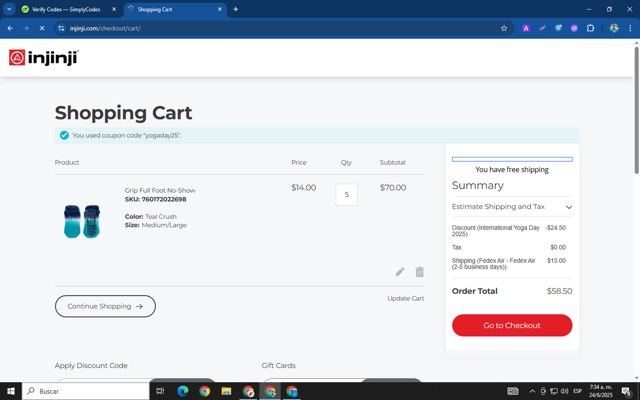The image size is (640, 400).
Task: Close the Shopping Cart tab
Action: coord(220,9)
